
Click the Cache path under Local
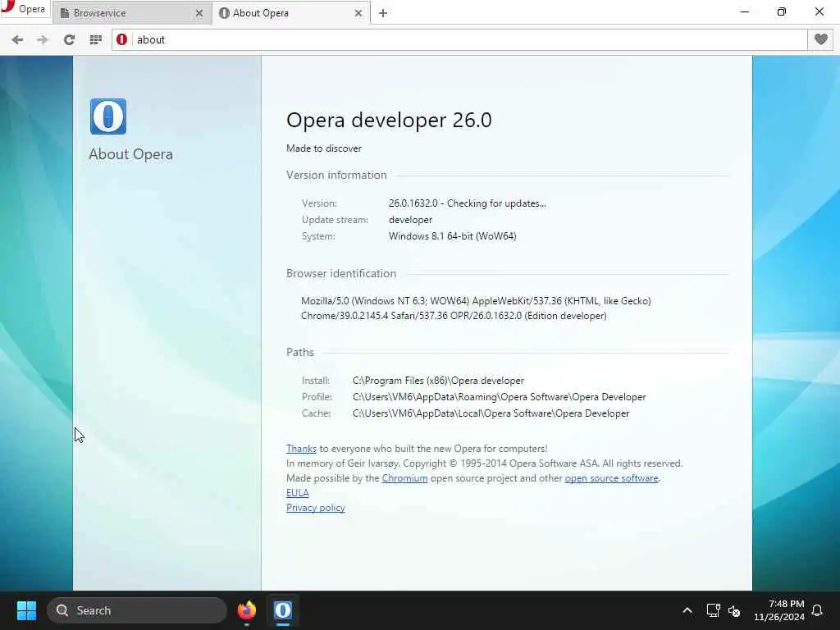(x=491, y=413)
